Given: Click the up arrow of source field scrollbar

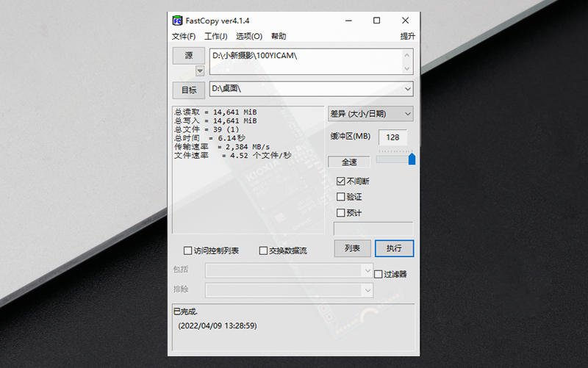Looking at the screenshot, I should coord(407,56).
